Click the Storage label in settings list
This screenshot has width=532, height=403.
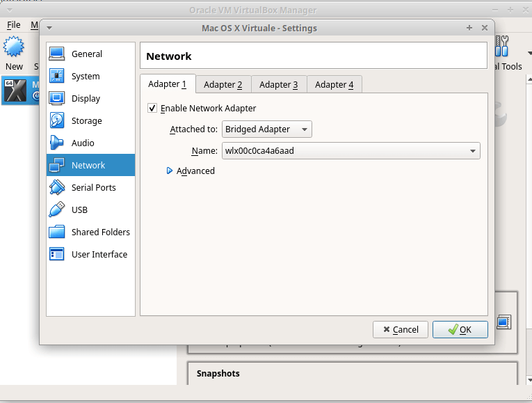(86, 121)
